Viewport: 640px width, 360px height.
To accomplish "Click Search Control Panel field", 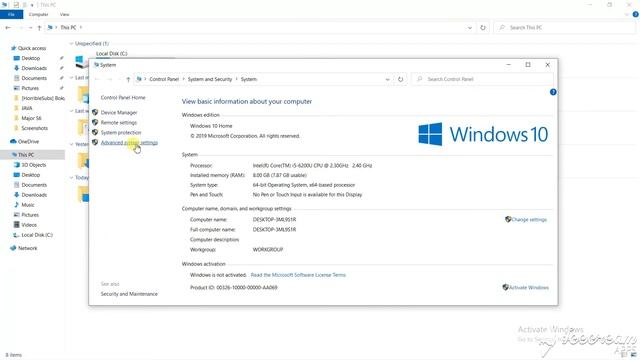I will pyautogui.click(x=482, y=79).
